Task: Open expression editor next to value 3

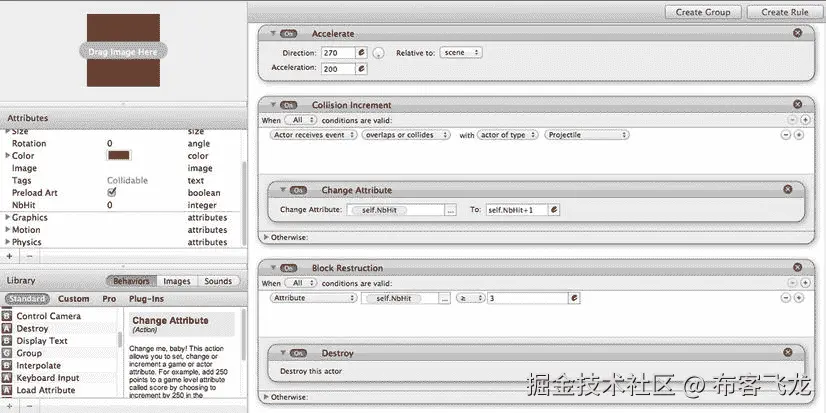Action: pyautogui.click(x=574, y=298)
